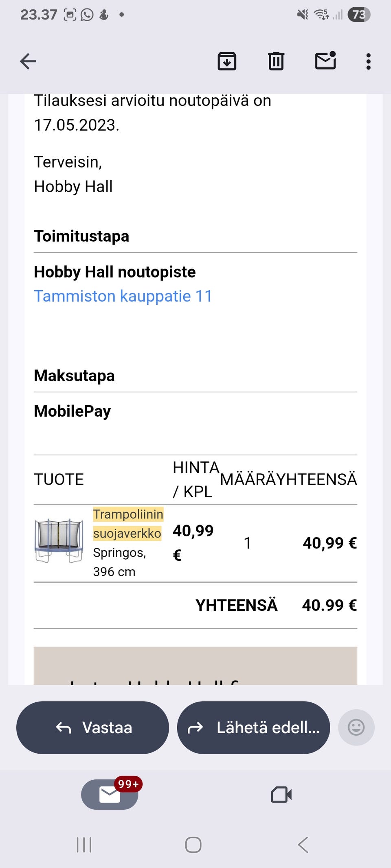The image size is (391, 868).
Task: Archive this email
Action: pos(227,61)
